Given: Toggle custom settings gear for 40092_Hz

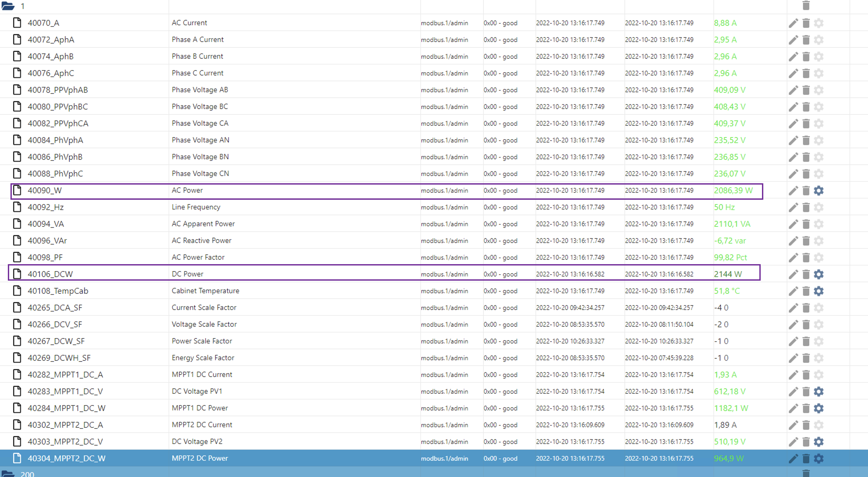Looking at the screenshot, I should coord(819,207).
